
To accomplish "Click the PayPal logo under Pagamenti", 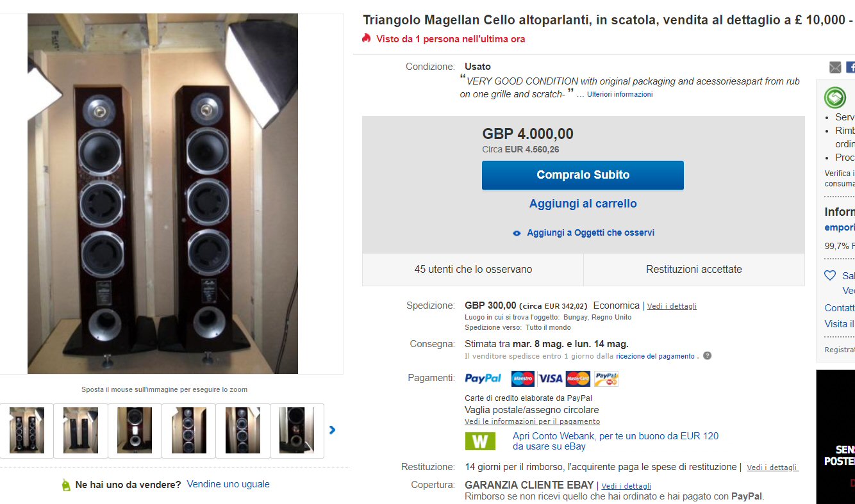I will click(483, 378).
